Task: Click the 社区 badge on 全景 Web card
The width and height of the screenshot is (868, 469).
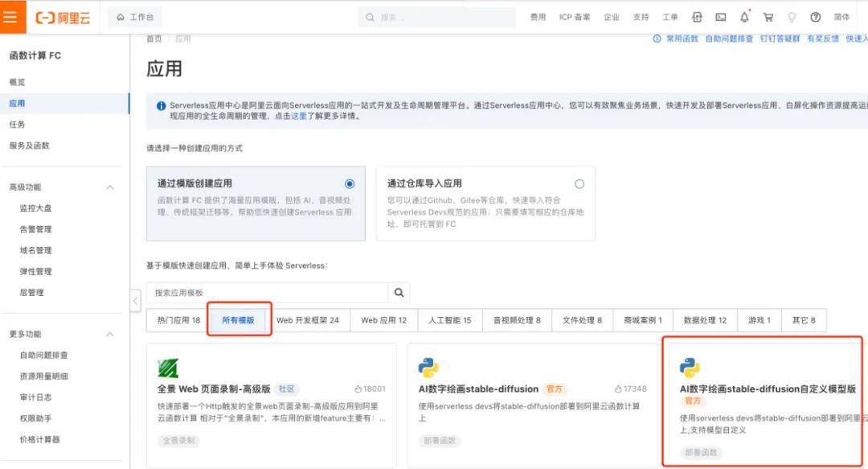Action: 286,389
